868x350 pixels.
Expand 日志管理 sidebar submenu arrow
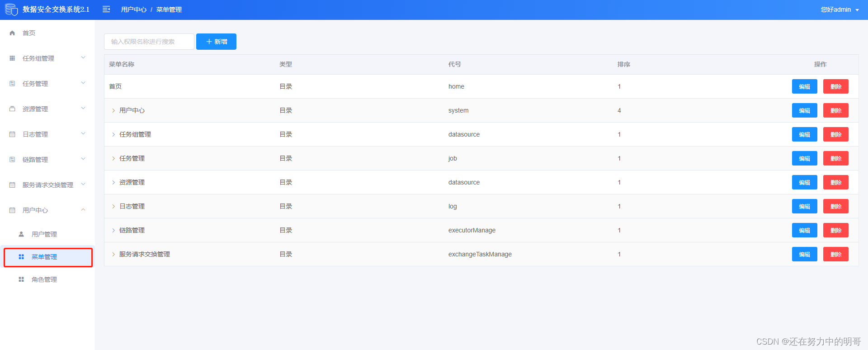(x=83, y=134)
